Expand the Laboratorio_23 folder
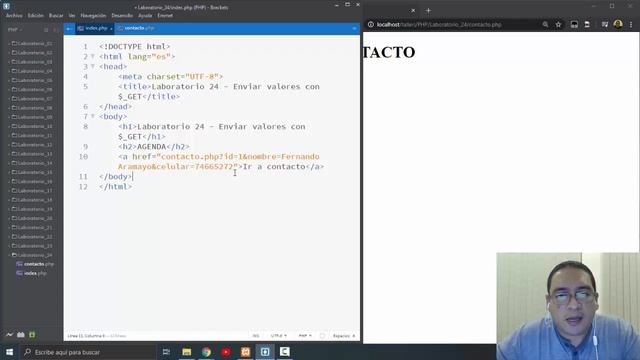Viewport: 640px width, 360px height. coord(32,246)
